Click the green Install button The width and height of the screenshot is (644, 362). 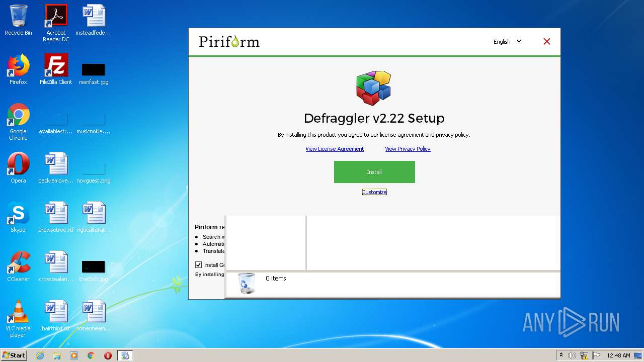(x=374, y=172)
